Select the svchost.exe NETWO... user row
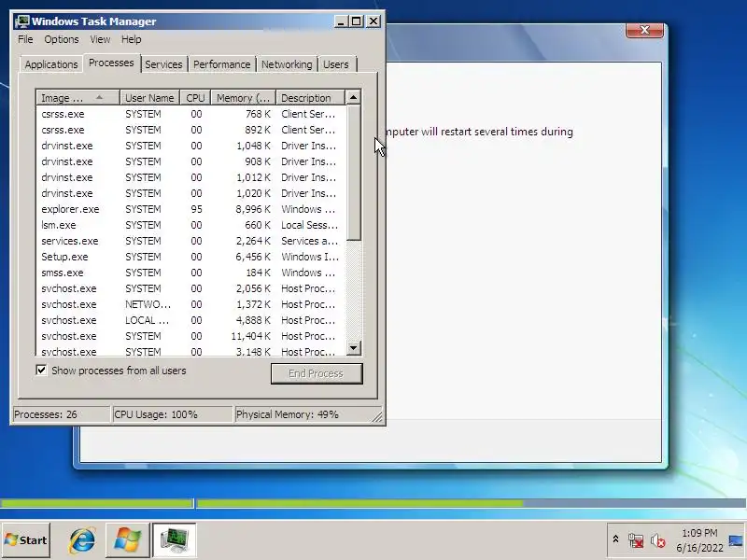 [190, 304]
